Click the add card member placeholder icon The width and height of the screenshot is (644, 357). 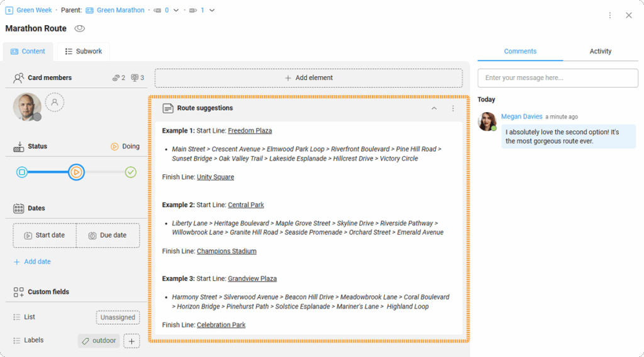coord(55,102)
